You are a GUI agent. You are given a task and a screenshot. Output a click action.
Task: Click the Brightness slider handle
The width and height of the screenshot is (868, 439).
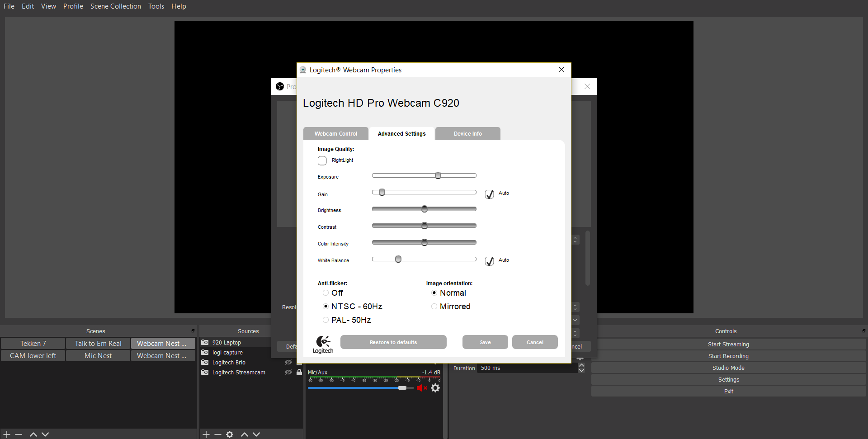point(425,209)
